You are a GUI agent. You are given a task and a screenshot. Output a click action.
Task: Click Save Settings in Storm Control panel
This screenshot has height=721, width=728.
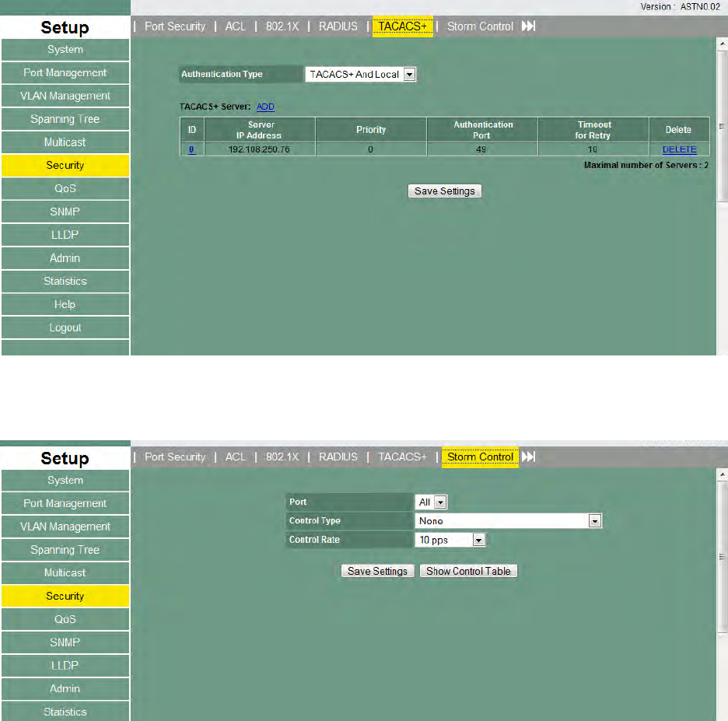[x=377, y=571]
